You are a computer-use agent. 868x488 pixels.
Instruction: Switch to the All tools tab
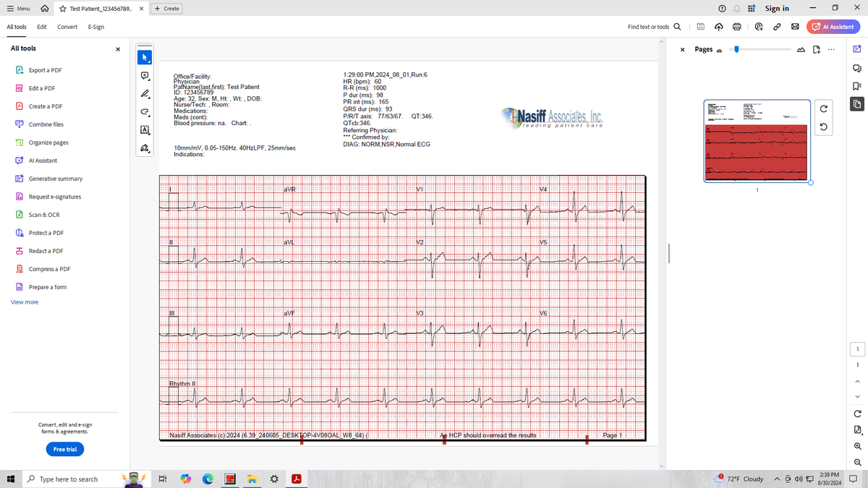[17, 27]
